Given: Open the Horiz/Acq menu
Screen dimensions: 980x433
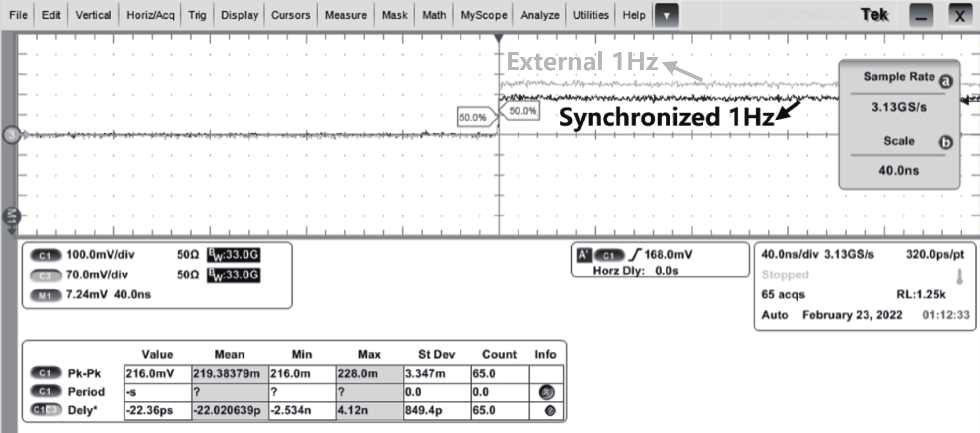Looking at the screenshot, I should (150, 15).
